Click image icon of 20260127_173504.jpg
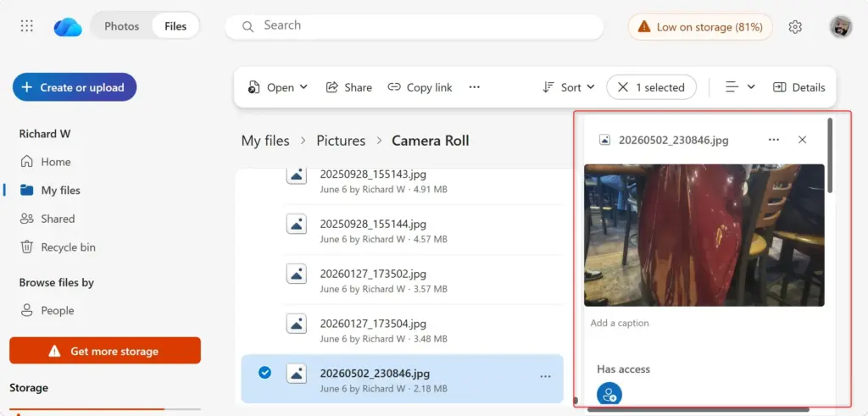Screen dimensions: 868x416 coord(297,324)
